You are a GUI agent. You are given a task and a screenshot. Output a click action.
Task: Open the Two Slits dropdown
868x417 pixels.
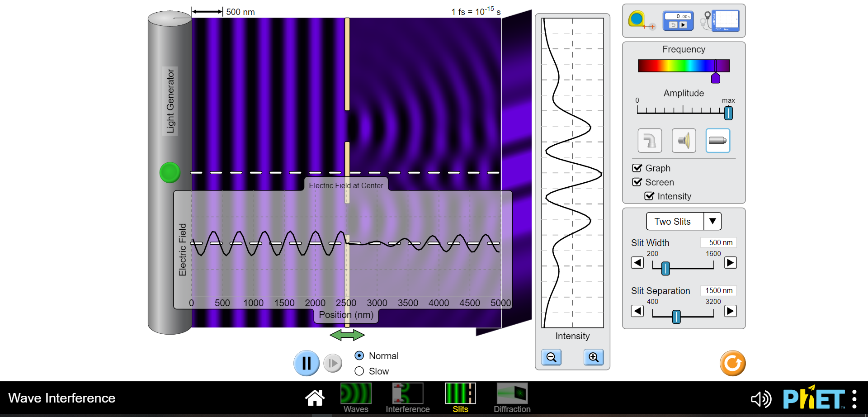(x=713, y=221)
